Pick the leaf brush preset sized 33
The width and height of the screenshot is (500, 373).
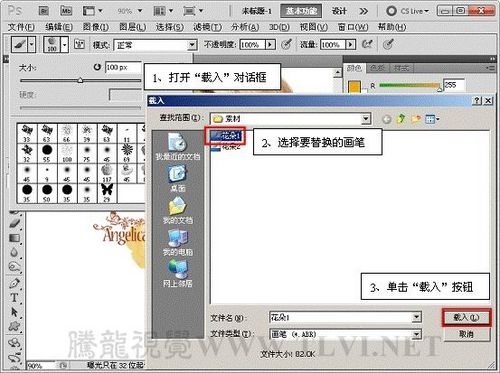pos(27,133)
